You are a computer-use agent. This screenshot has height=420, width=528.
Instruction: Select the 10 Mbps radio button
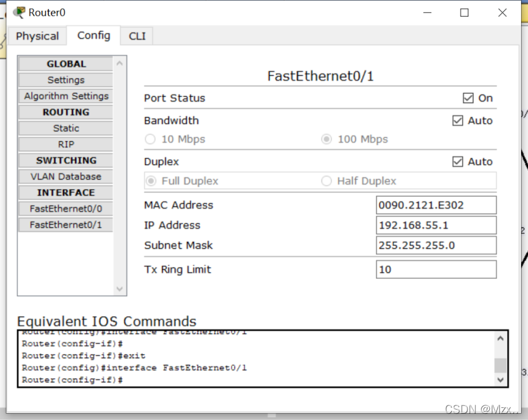(151, 139)
